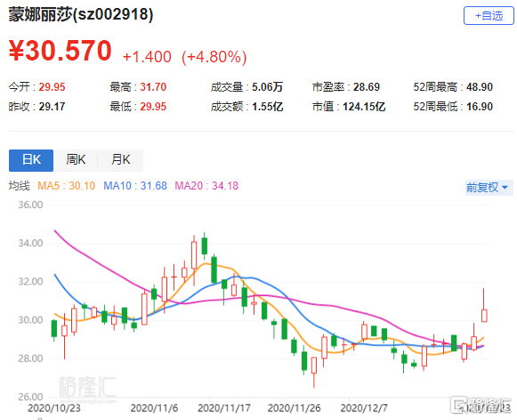
Task: Click the current price ¥30.570
Action: pos(60,51)
